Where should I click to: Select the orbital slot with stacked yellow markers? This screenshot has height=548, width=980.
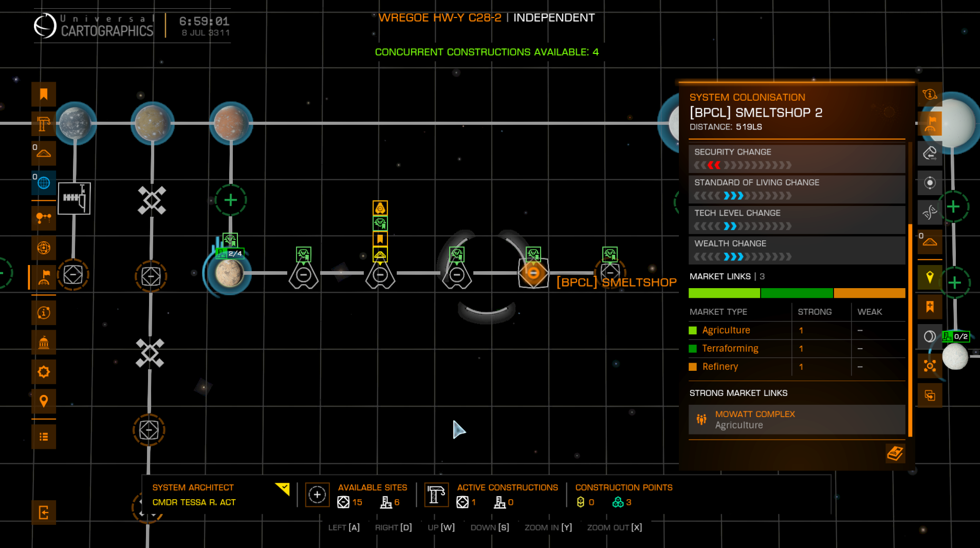[x=380, y=276]
